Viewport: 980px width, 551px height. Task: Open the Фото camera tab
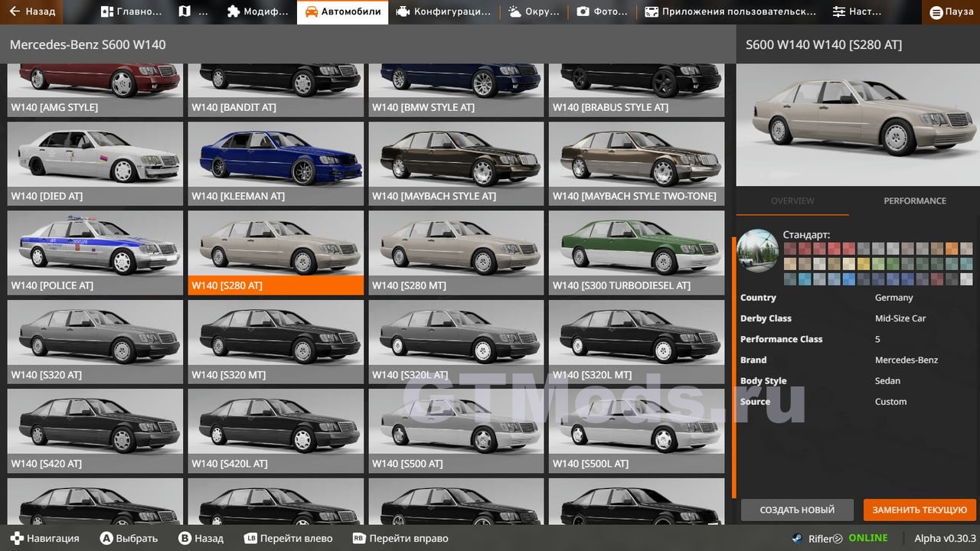click(x=603, y=12)
